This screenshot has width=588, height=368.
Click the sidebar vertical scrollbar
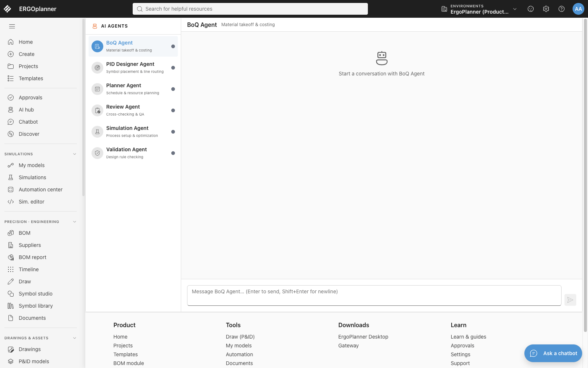click(x=83, y=107)
